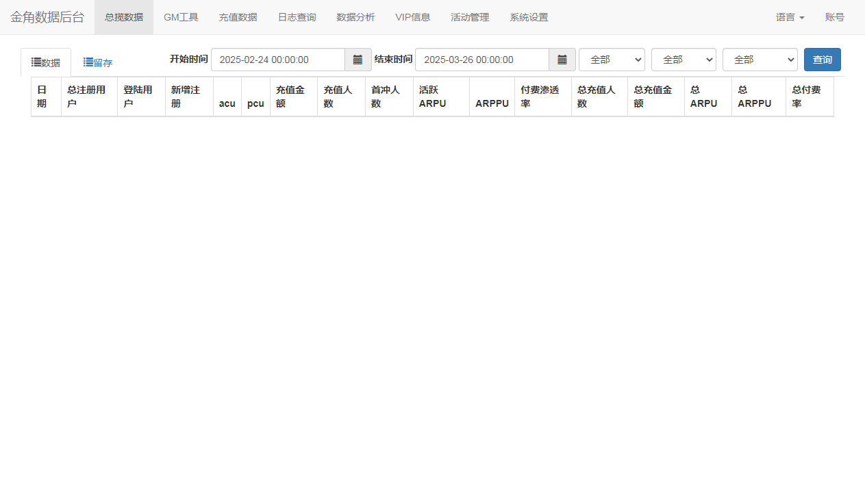Select 数据分析 in the top navigation

pos(356,17)
